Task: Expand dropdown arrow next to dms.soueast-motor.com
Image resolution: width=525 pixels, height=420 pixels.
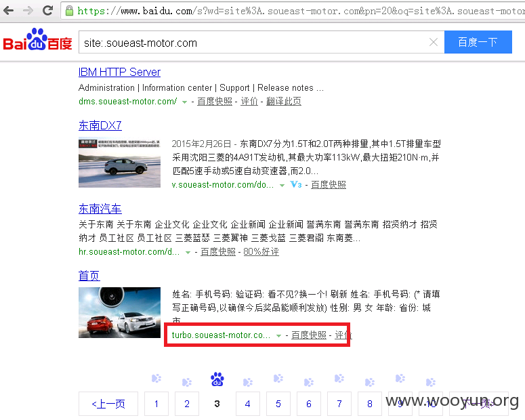Action: point(184,102)
